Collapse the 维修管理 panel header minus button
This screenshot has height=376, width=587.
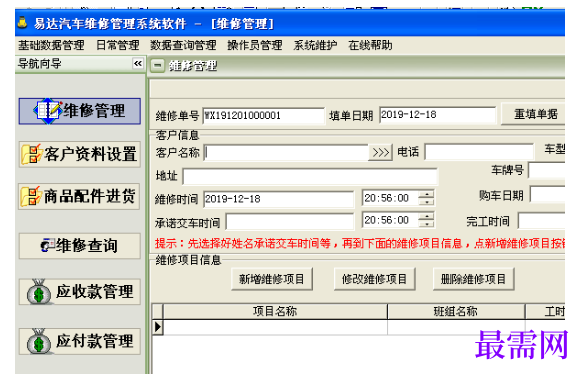[158, 66]
